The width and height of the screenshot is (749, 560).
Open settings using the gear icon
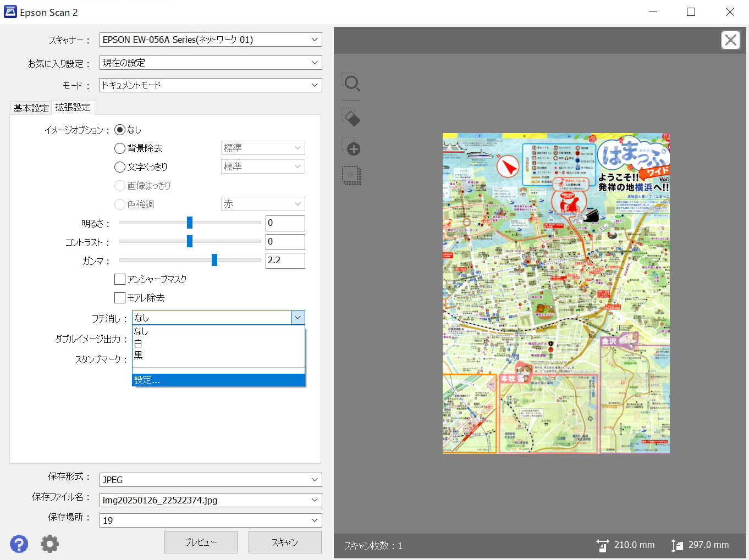pyautogui.click(x=49, y=544)
